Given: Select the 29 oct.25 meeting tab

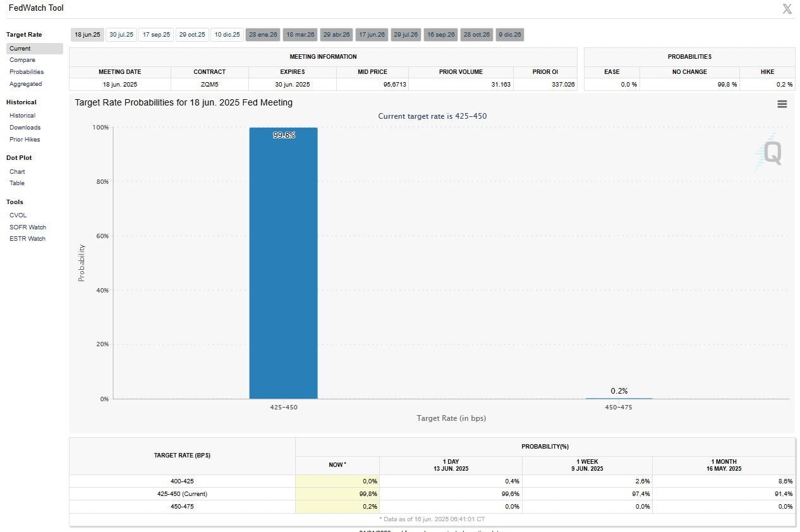Looking at the screenshot, I should [192, 35].
